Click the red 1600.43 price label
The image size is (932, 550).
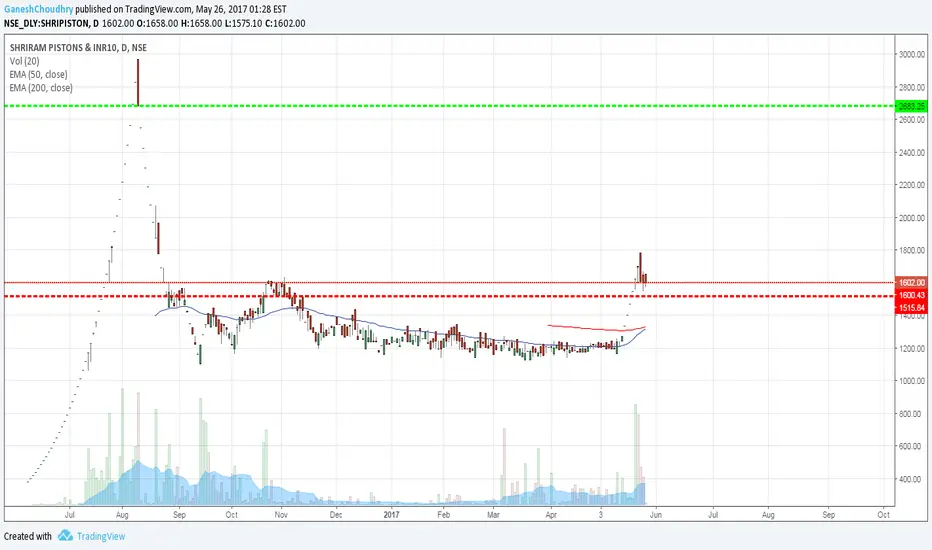911,295
